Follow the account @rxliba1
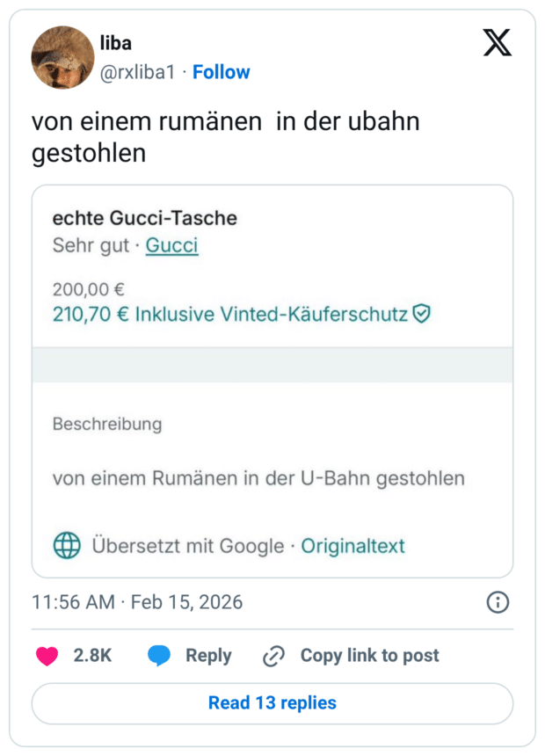This screenshot has width=545, height=756. [221, 72]
